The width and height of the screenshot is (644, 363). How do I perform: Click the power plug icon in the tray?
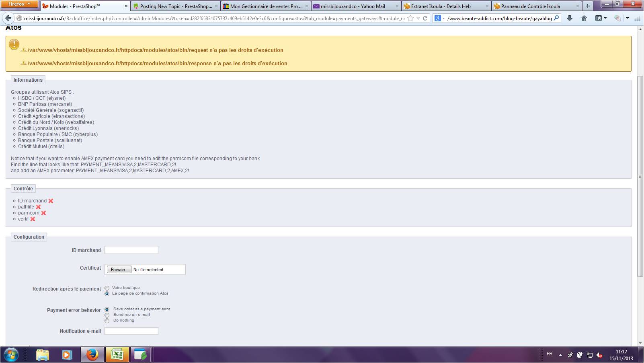(x=580, y=355)
